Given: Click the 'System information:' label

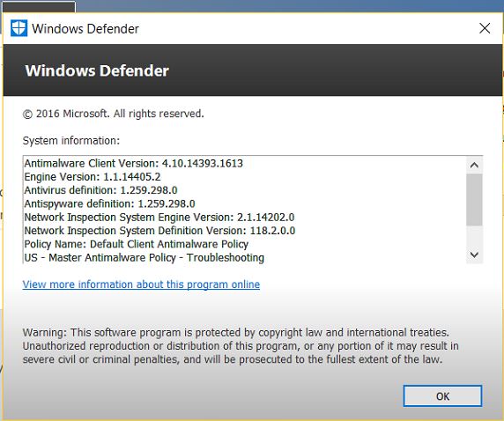Looking at the screenshot, I should (x=71, y=141).
